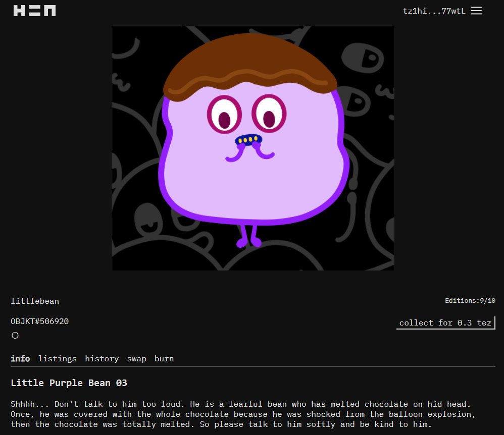Click the OBJKT#506920 identifier
The image size is (504, 435).
[39, 321]
